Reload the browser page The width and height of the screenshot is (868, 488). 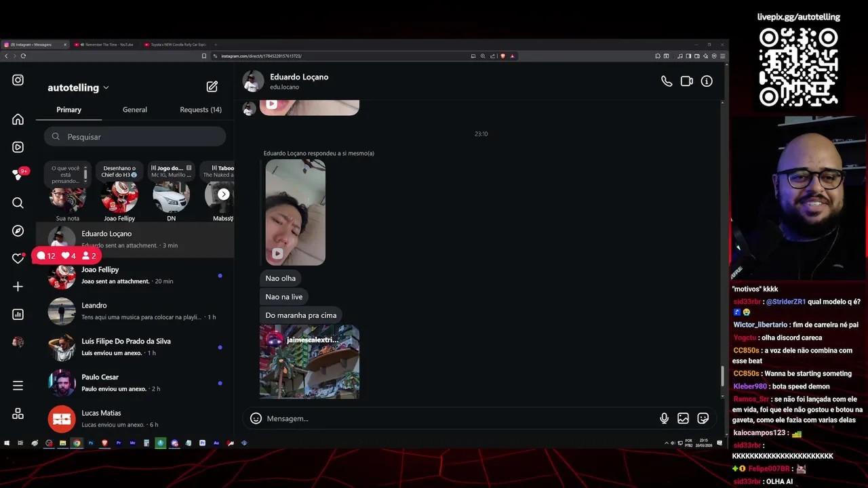23,56
